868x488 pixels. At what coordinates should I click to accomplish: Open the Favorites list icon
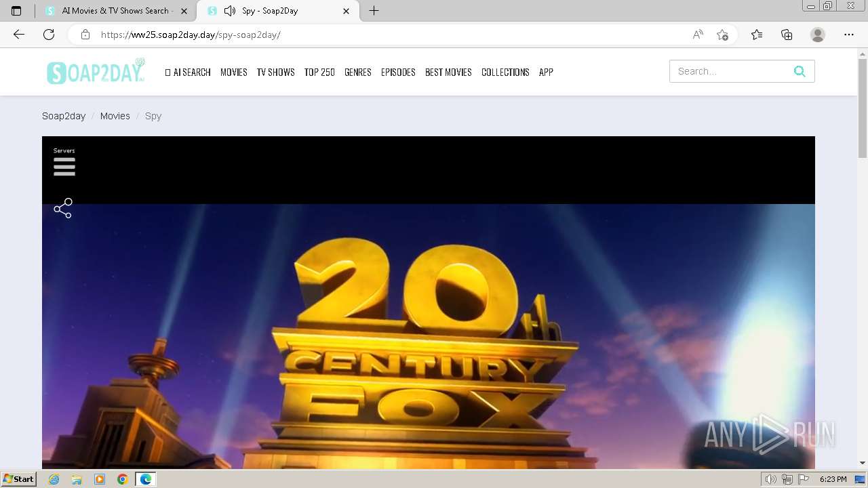point(757,35)
